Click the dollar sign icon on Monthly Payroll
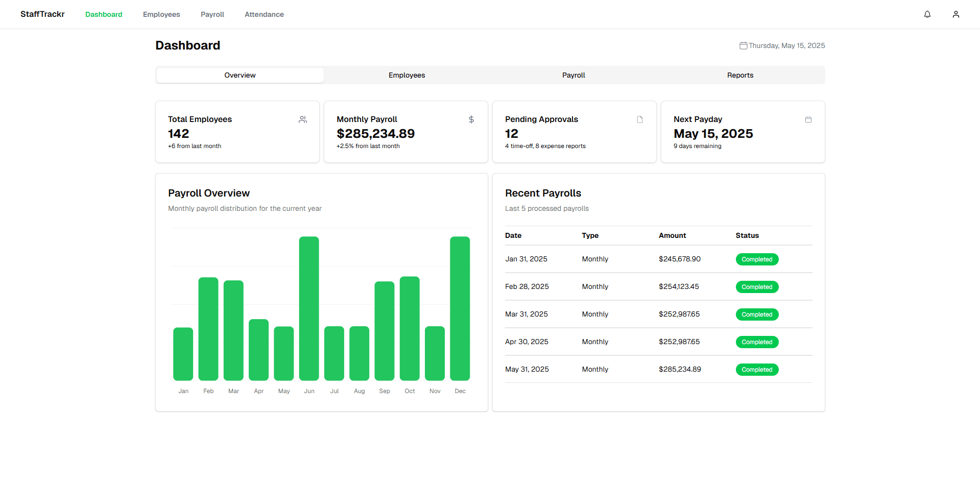This screenshot has width=980, height=485. coord(471,119)
